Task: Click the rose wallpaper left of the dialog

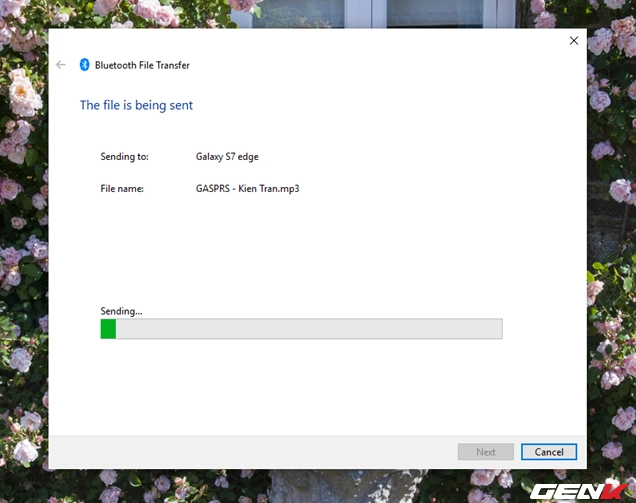Action: coord(23,250)
